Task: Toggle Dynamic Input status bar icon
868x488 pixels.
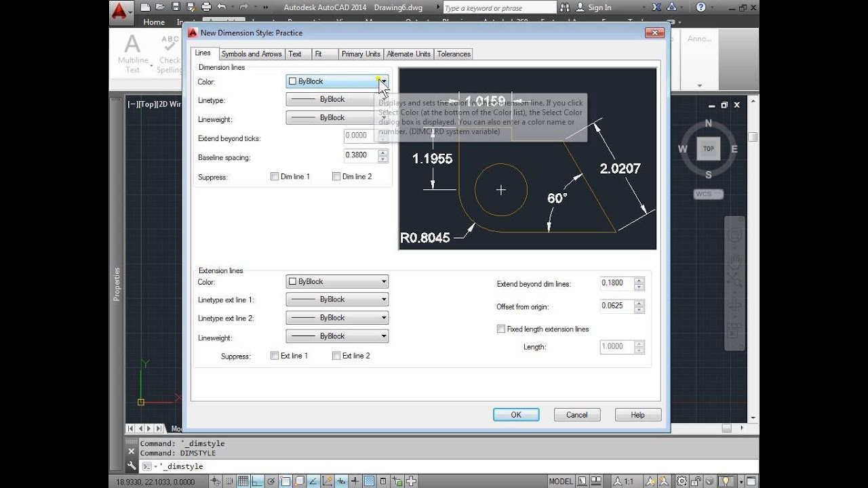Action: point(341,481)
